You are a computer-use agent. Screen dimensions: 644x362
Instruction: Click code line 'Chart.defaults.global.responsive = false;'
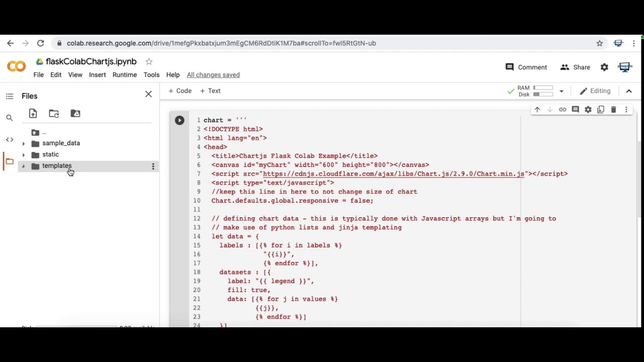click(292, 201)
